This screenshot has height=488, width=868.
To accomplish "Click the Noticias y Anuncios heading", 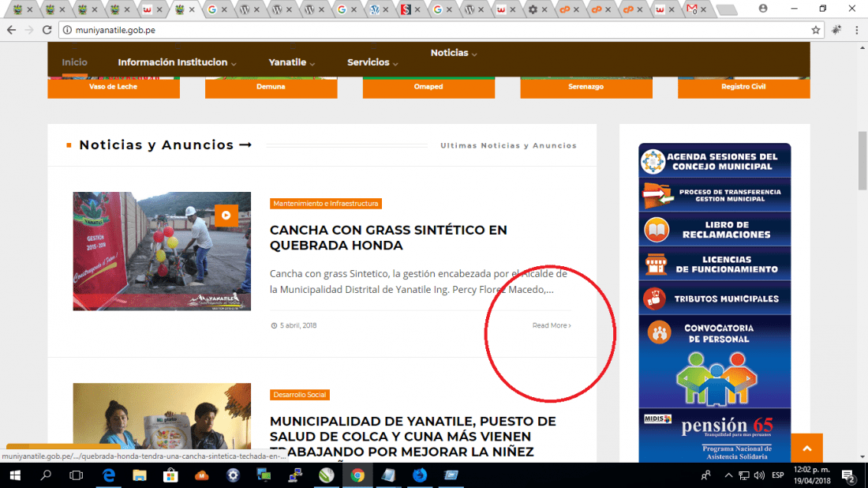I will (x=165, y=145).
